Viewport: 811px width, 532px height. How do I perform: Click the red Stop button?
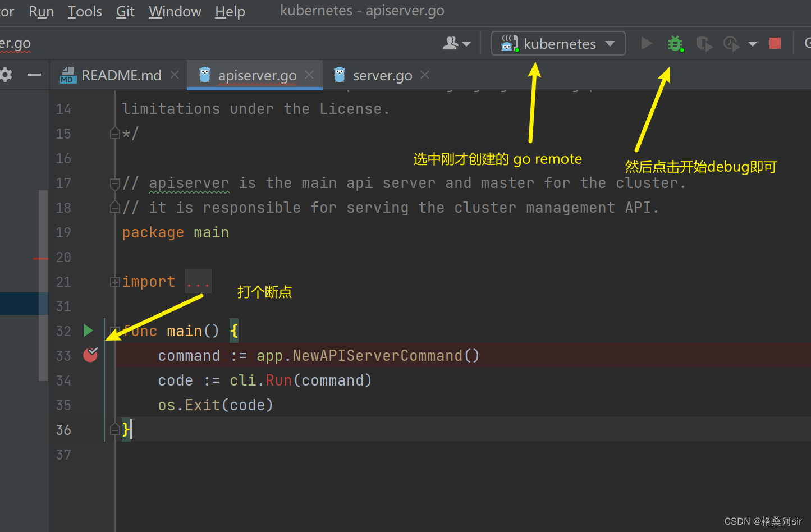pyautogui.click(x=775, y=43)
